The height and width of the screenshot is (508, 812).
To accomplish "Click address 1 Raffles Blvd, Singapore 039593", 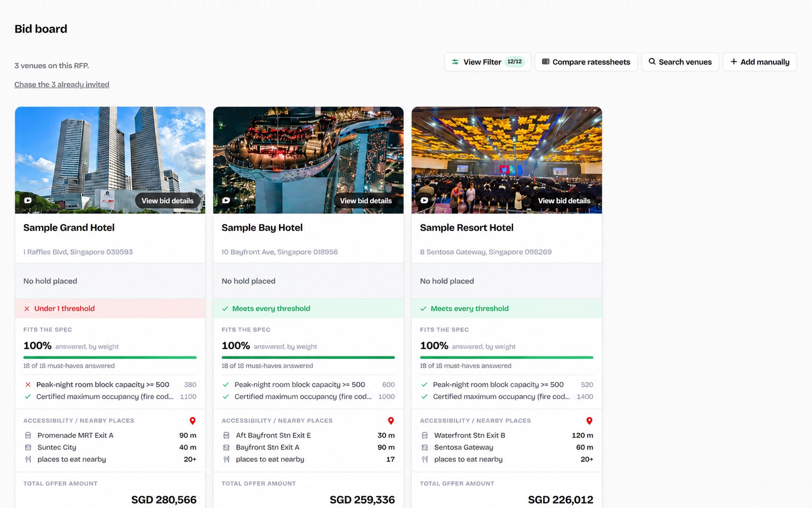I will coord(78,252).
